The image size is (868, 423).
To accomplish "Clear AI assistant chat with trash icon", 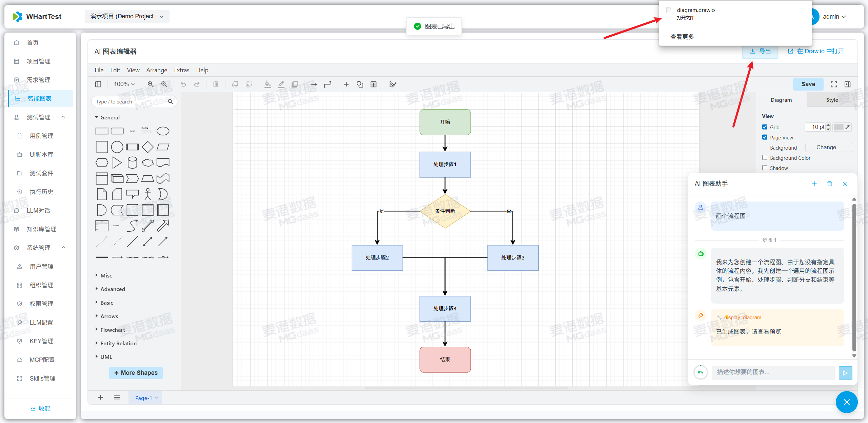I will [829, 184].
